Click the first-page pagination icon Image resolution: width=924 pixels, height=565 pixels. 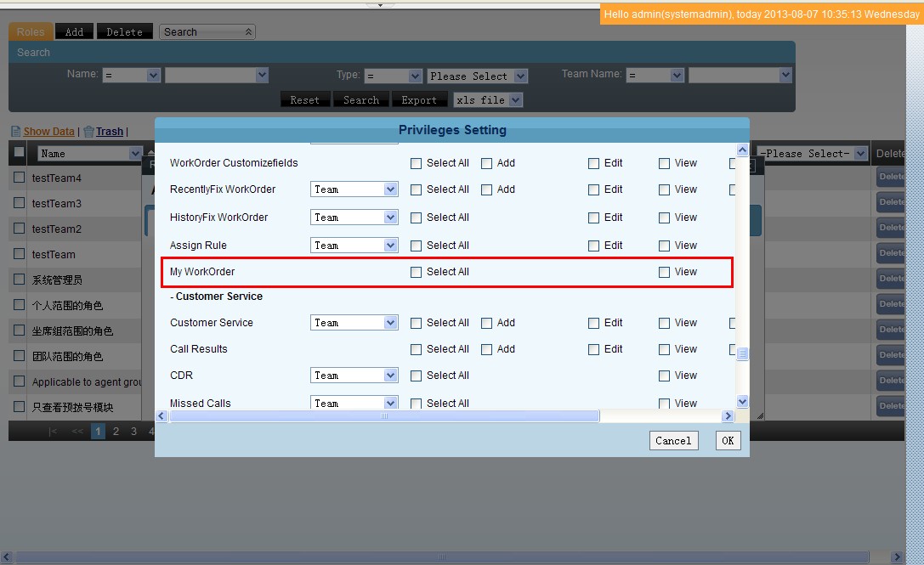point(54,432)
